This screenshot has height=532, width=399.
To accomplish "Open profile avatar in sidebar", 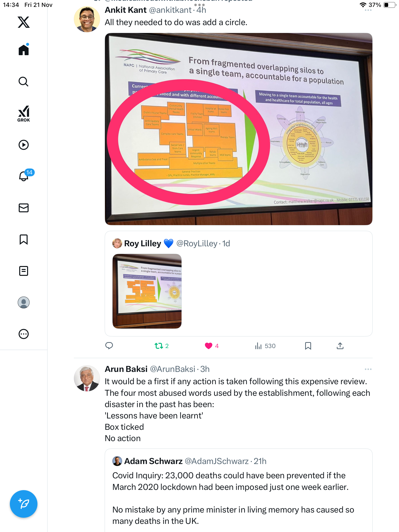I will click(x=24, y=302).
